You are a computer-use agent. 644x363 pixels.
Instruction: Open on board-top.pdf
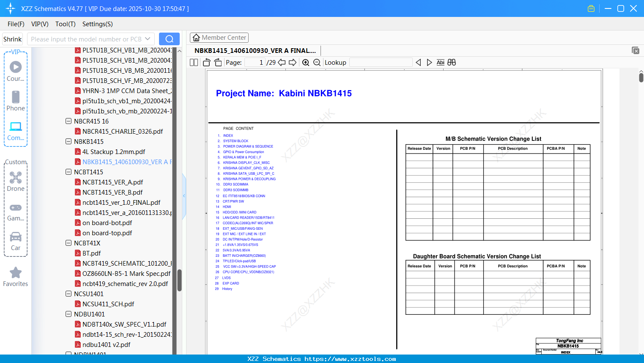pyautogui.click(x=107, y=233)
